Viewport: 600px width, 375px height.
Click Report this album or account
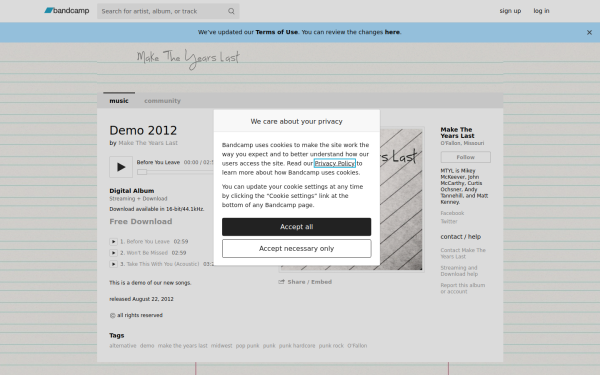click(x=462, y=288)
